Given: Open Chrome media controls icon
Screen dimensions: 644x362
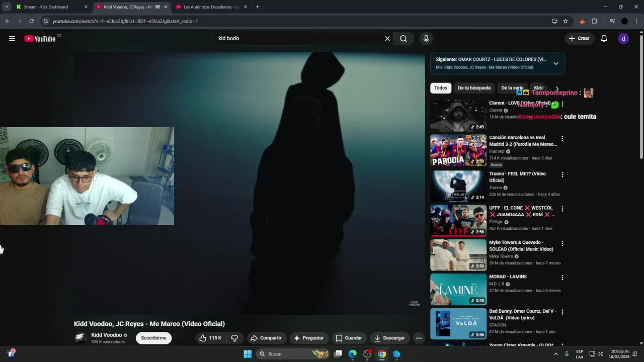Looking at the screenshot, I should pyautogui.click(x=612, y=21).
